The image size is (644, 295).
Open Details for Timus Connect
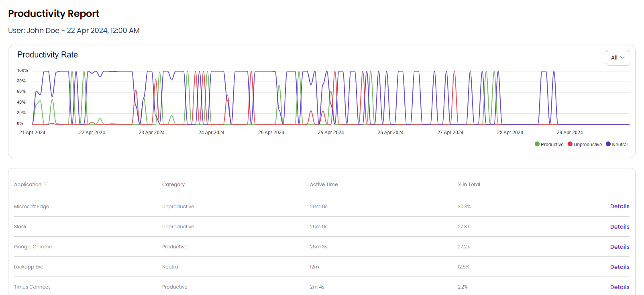tap(620, 287)
